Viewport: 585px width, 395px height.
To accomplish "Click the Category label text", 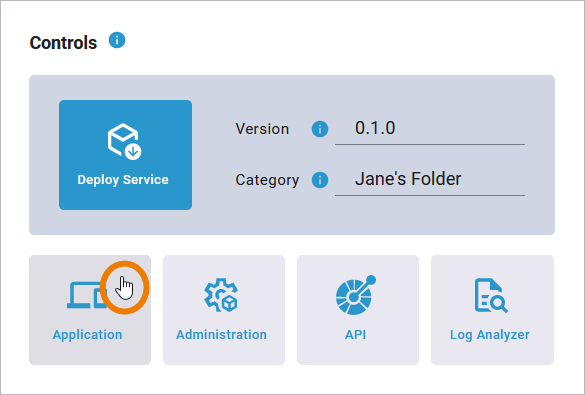I will pos(267,180).
